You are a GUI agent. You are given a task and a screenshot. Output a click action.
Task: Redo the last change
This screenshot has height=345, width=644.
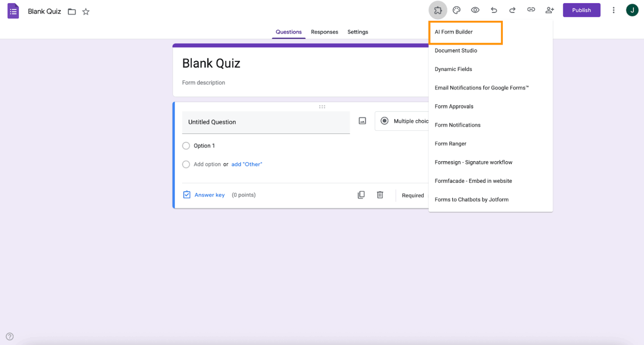pos(512,10)
